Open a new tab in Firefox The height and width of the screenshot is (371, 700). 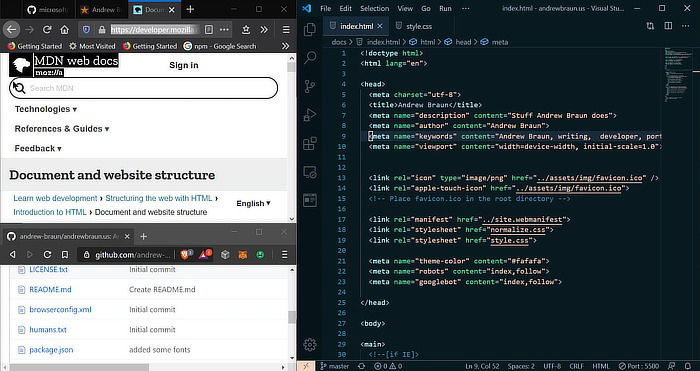(x=190, y=9)
